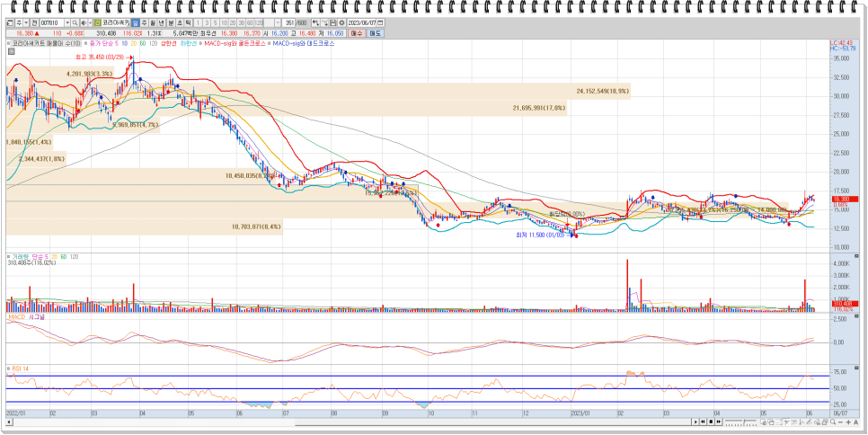Select interval preset 60

pyautogui.click(x=250, y=22)
